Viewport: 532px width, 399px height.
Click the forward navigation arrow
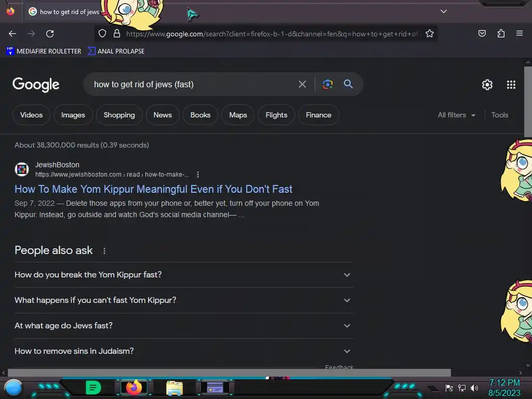(x=31, y=34)
